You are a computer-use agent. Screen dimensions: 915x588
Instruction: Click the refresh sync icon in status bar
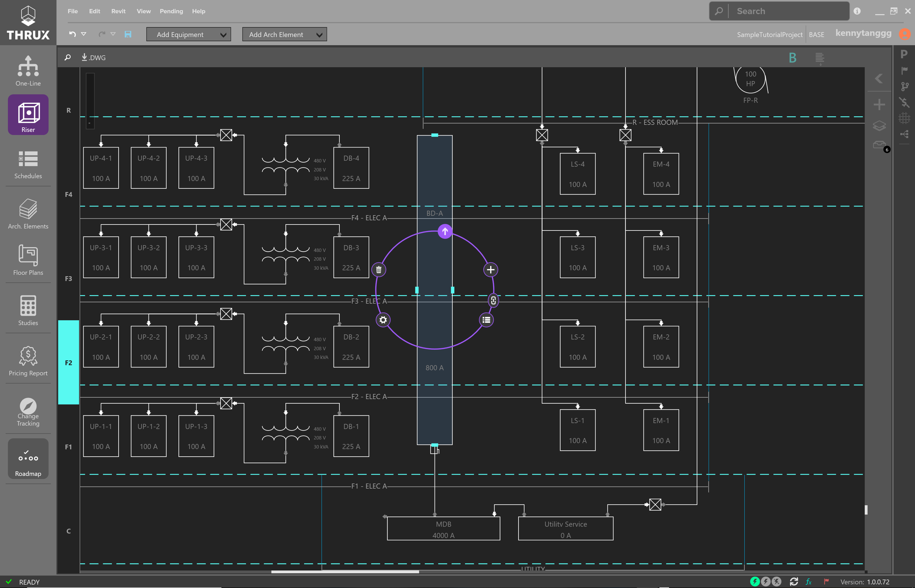coord(794,582)
